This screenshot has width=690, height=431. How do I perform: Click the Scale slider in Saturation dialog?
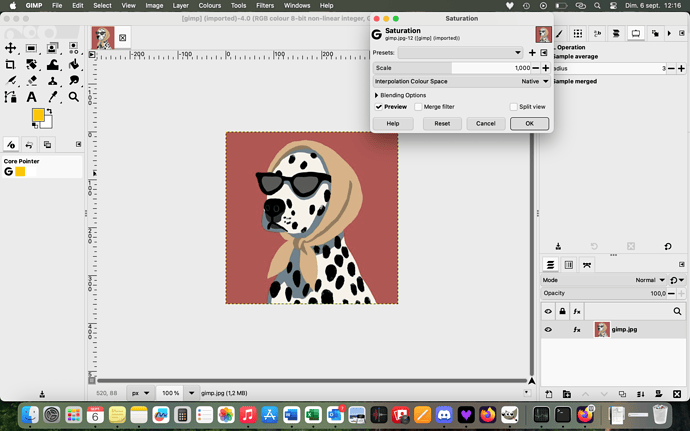(x=452, y=68)
